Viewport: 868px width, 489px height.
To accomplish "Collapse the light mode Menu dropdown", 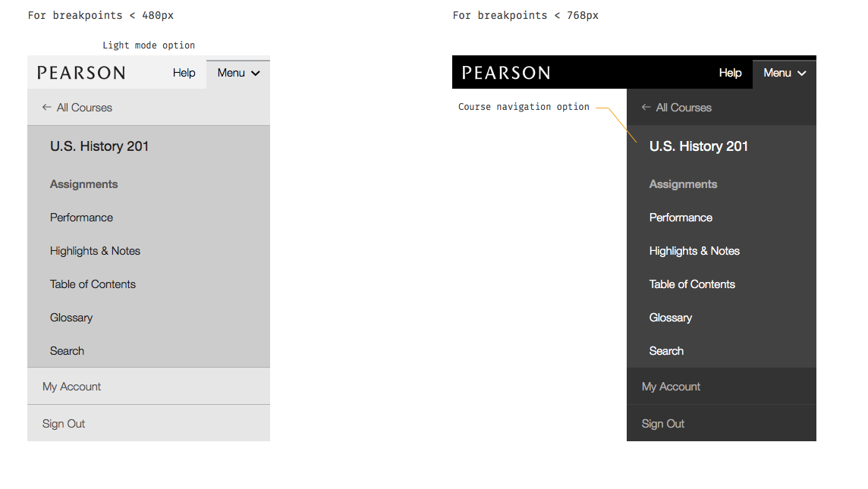I will pos(237,74).
